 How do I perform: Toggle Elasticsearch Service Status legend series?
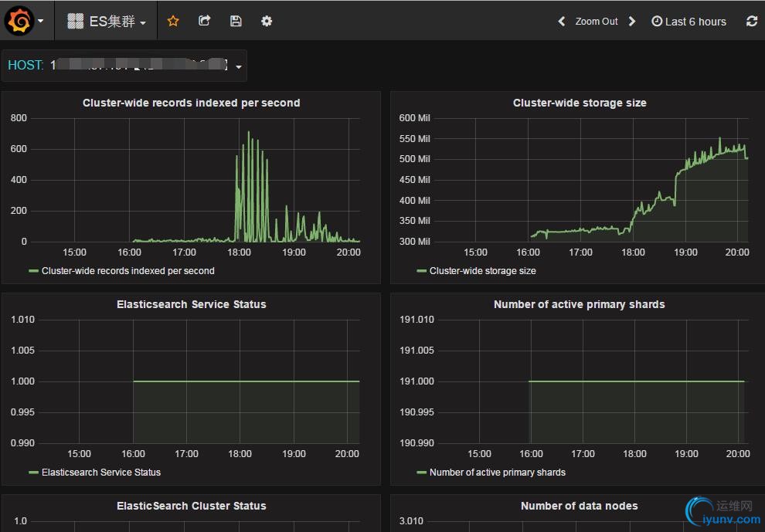point(100,473)
